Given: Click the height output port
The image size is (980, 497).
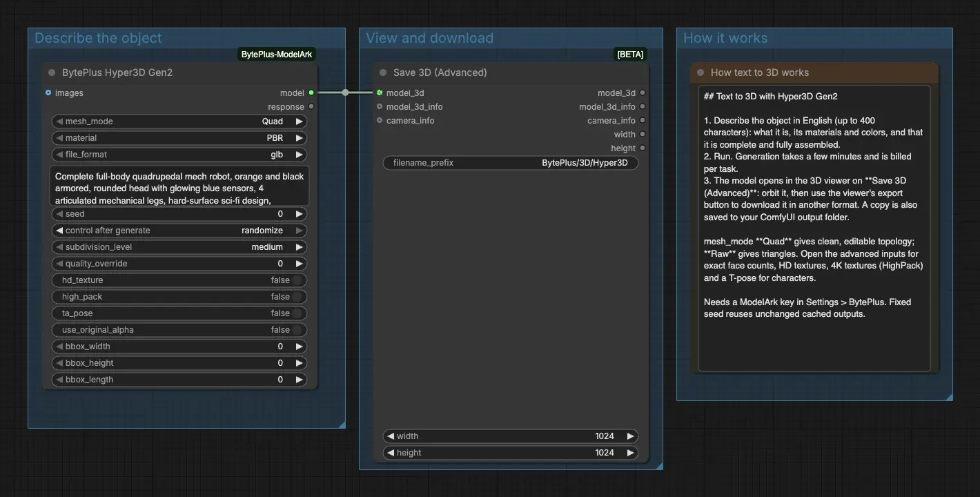Looking at the screenshot, I should click(643, 148).
